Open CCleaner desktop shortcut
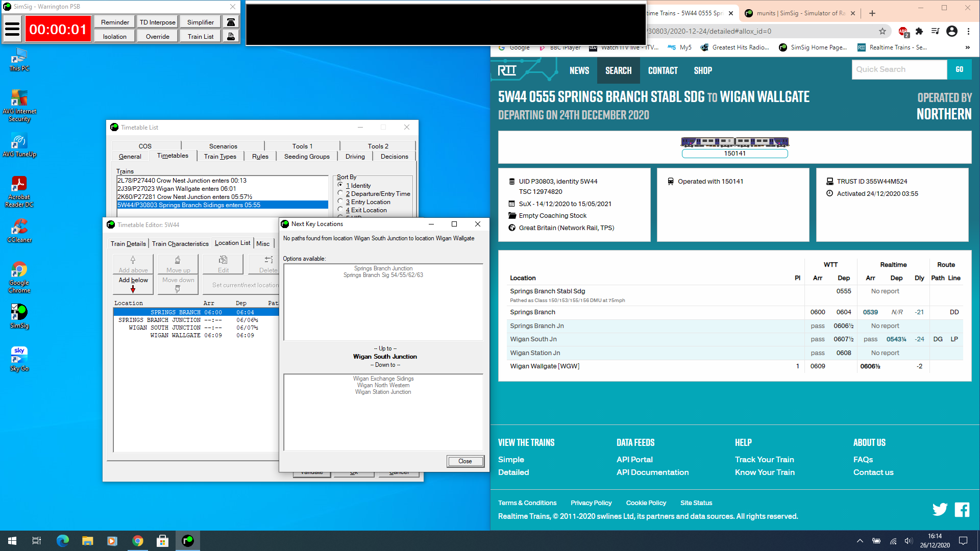Viewport: 980px width, 551px height. 19,231
